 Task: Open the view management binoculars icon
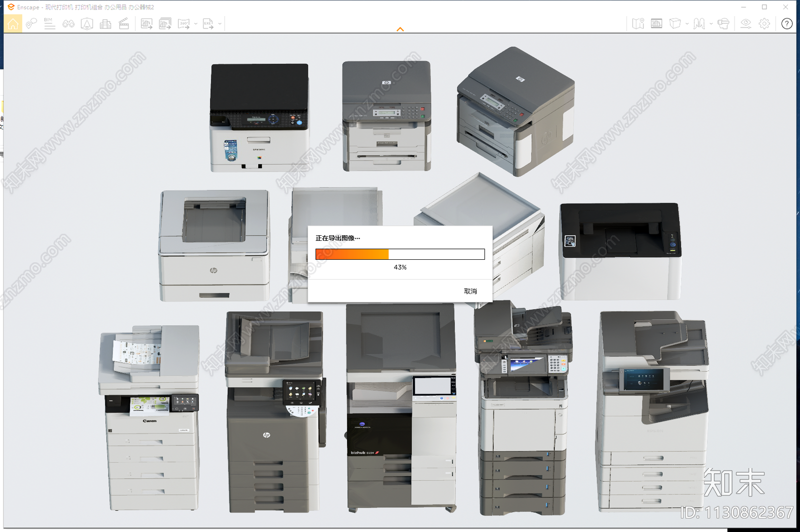coord(68,23)
